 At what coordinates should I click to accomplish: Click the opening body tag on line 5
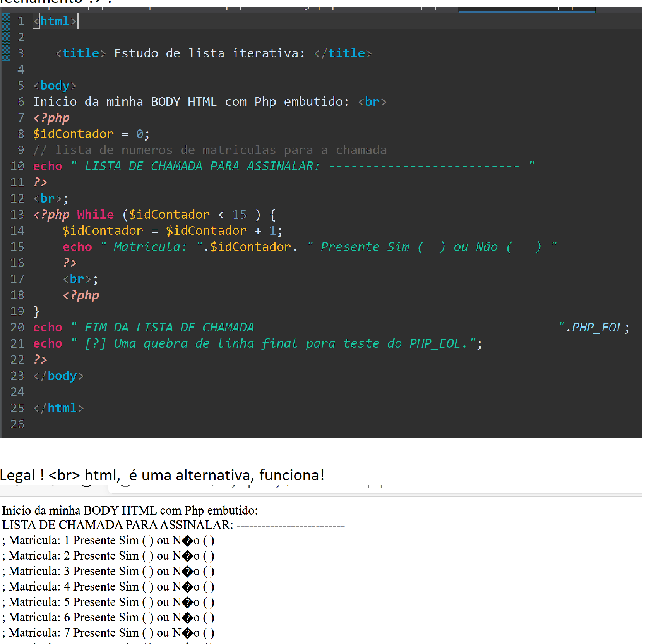55,86
